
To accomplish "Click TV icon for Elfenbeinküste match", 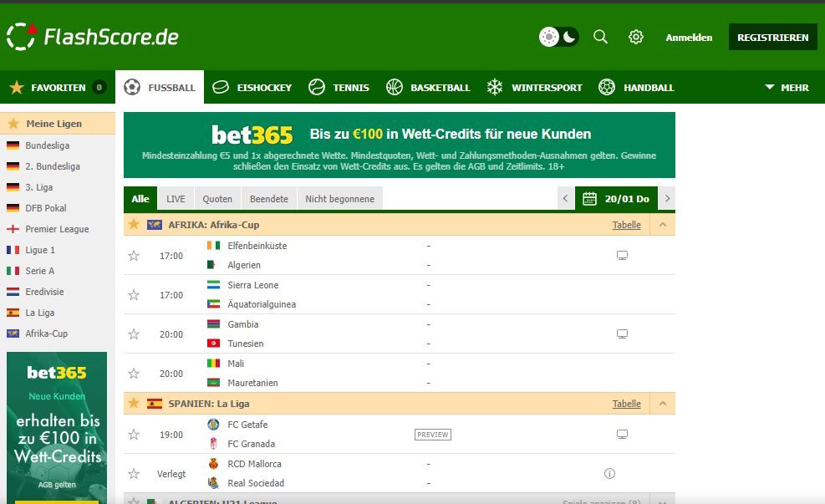I will pyautogui.click(x=622, y=256).
